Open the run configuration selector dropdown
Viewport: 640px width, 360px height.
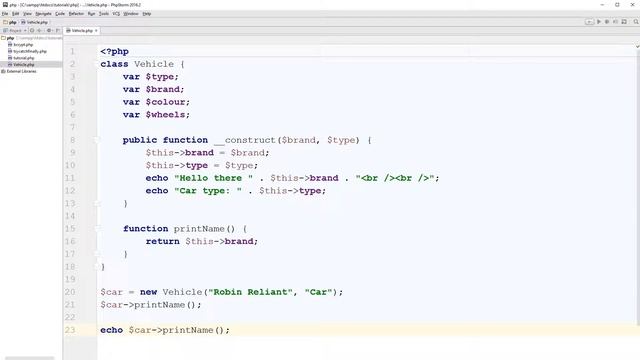coord(589,22)
